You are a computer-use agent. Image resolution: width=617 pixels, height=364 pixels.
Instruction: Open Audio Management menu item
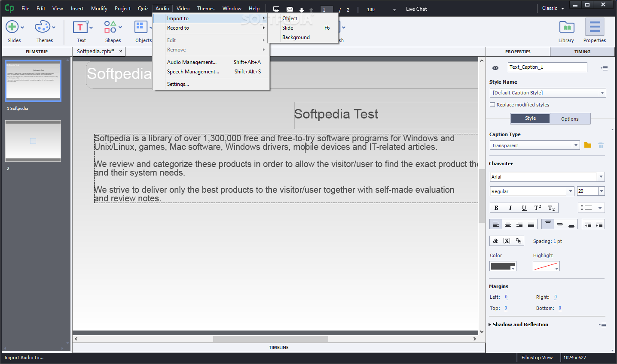point(211,62)
